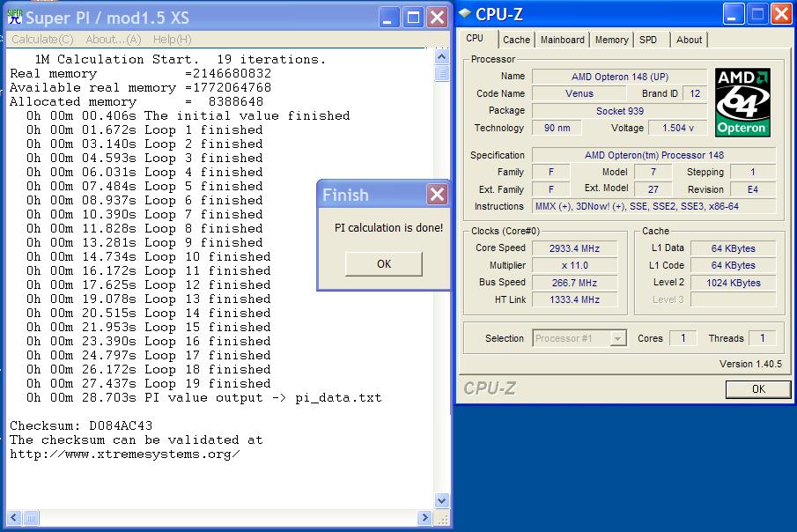Close the Super PI window

[437, 18]
